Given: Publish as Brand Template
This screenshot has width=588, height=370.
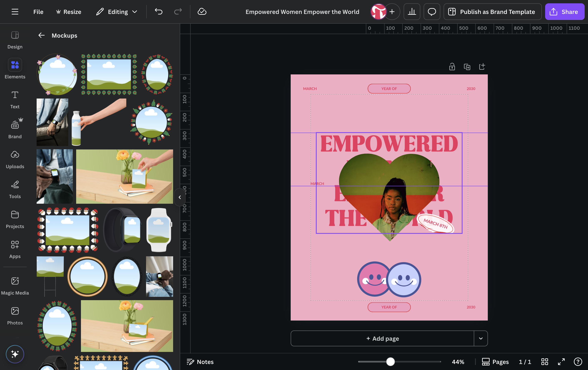Looking at the screenshot, I should (x=492, y=12).
